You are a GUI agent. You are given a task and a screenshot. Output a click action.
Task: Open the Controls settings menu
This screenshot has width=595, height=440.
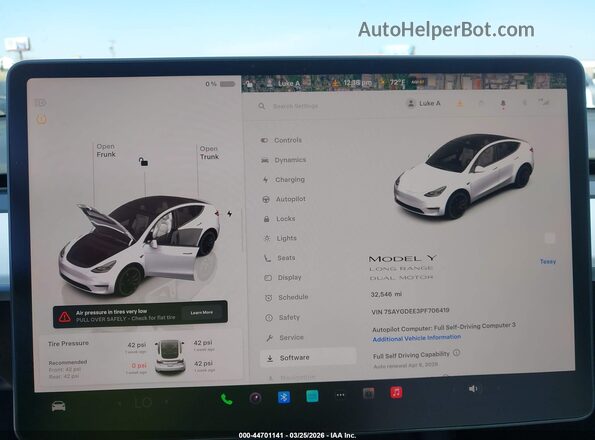(281, 140)
